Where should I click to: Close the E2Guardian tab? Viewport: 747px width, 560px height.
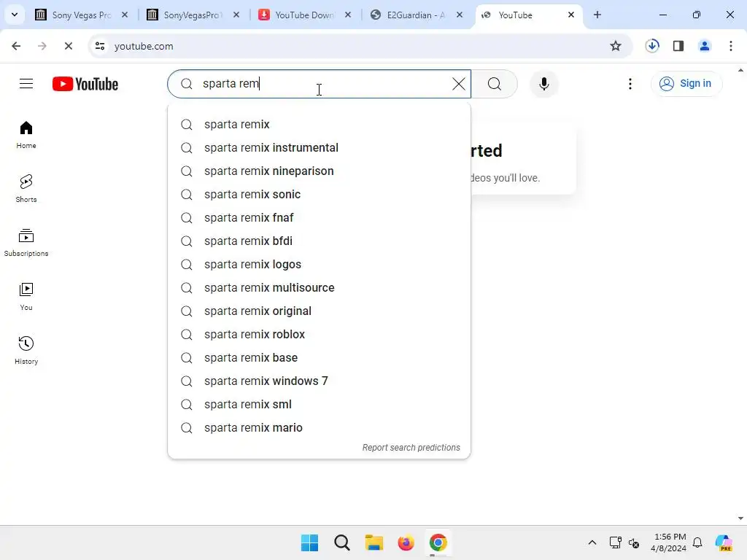point(460,15)
